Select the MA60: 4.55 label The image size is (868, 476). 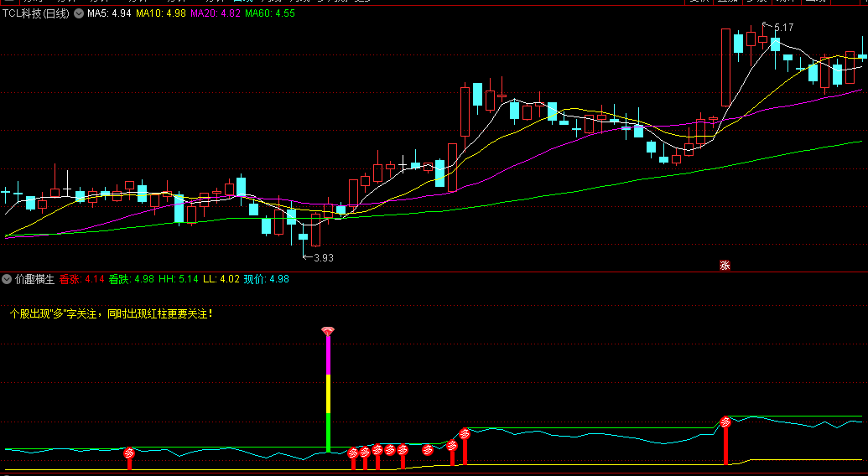pos(270,13)
